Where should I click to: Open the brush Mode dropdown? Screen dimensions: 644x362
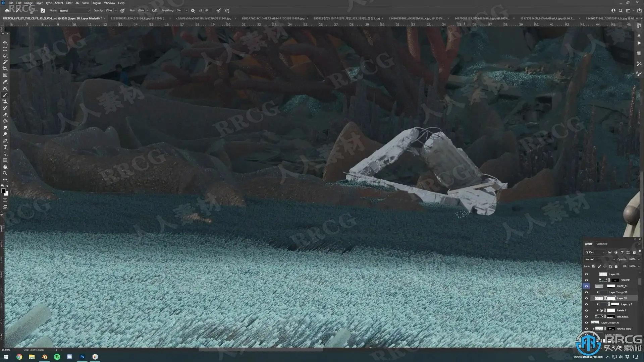pyautogui.click(x=74, y=10)
